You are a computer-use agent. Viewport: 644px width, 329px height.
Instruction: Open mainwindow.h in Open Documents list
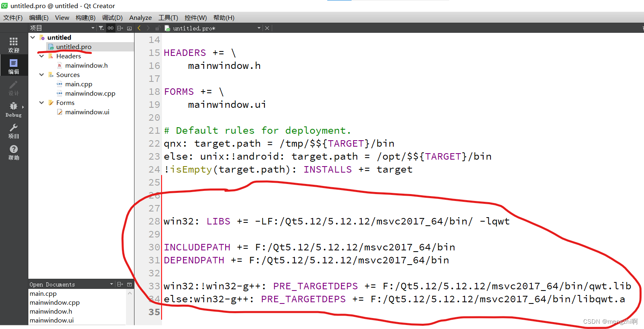pos(51,311)
